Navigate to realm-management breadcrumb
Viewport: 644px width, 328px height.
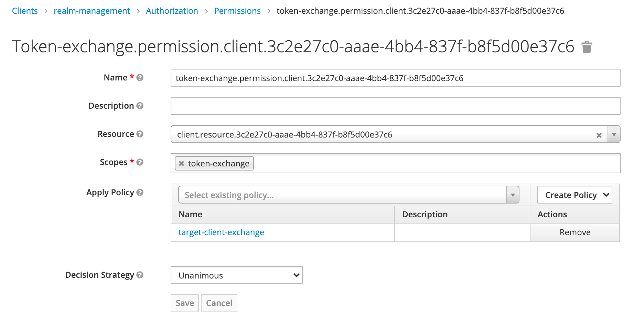coord(92,11)
